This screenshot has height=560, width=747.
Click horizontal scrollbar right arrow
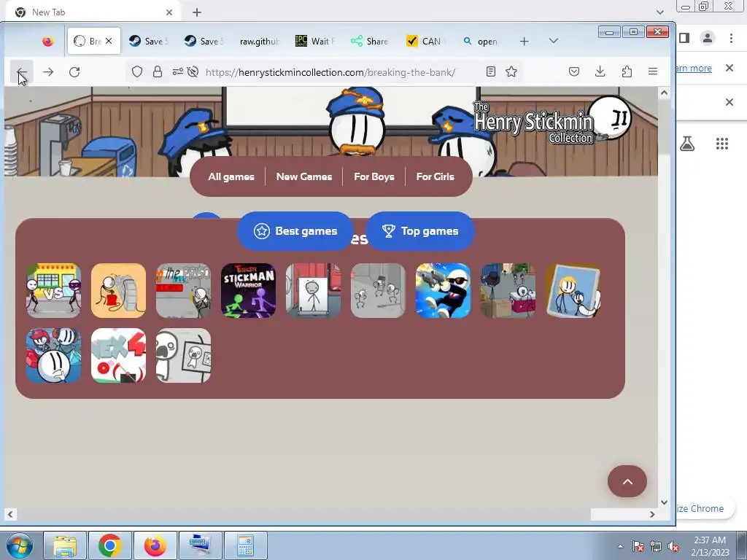tap(652, 514)
